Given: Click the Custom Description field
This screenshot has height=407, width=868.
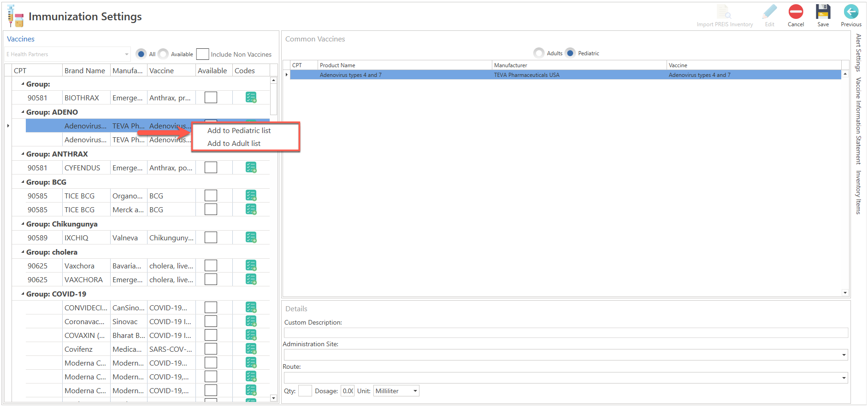Looking at the screenshot, I should point(566,332).
